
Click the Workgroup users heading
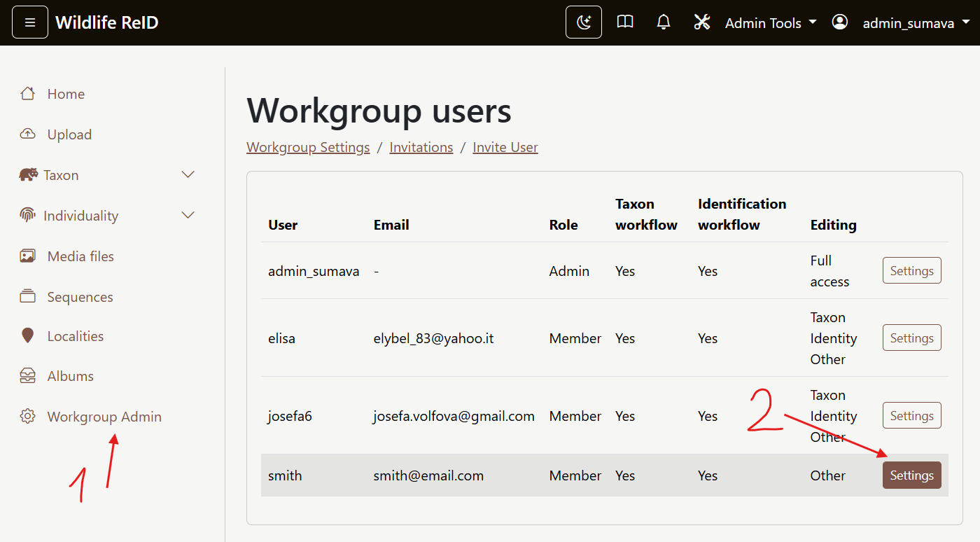379,111
